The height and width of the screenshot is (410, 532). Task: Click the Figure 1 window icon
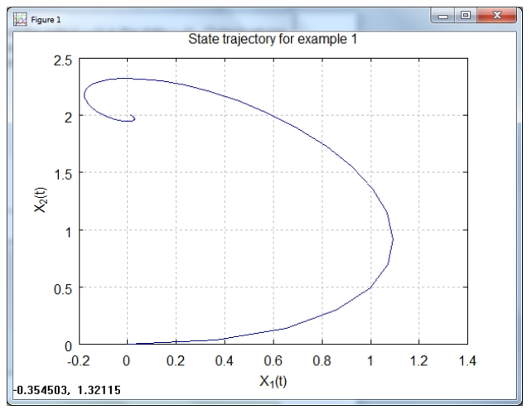(x=20, y=19)
